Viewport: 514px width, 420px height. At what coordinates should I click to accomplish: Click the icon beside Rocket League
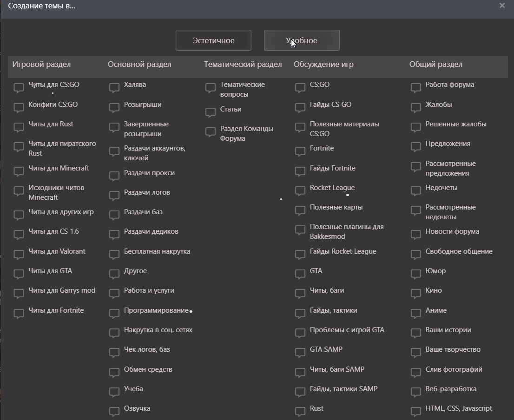300,191
